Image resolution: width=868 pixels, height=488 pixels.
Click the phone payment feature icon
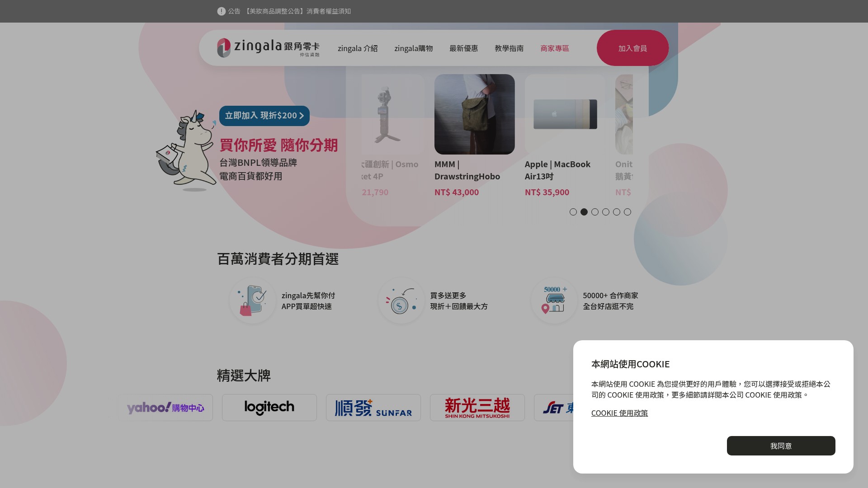(x=252, y=300)
